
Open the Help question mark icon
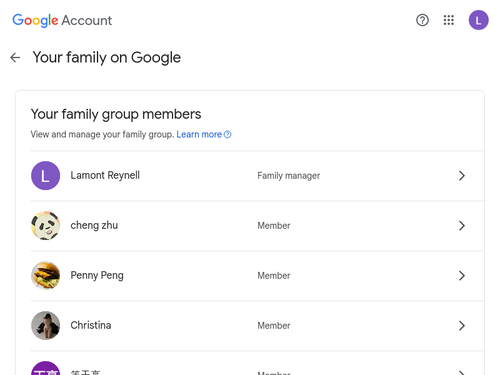coord(422,20)
